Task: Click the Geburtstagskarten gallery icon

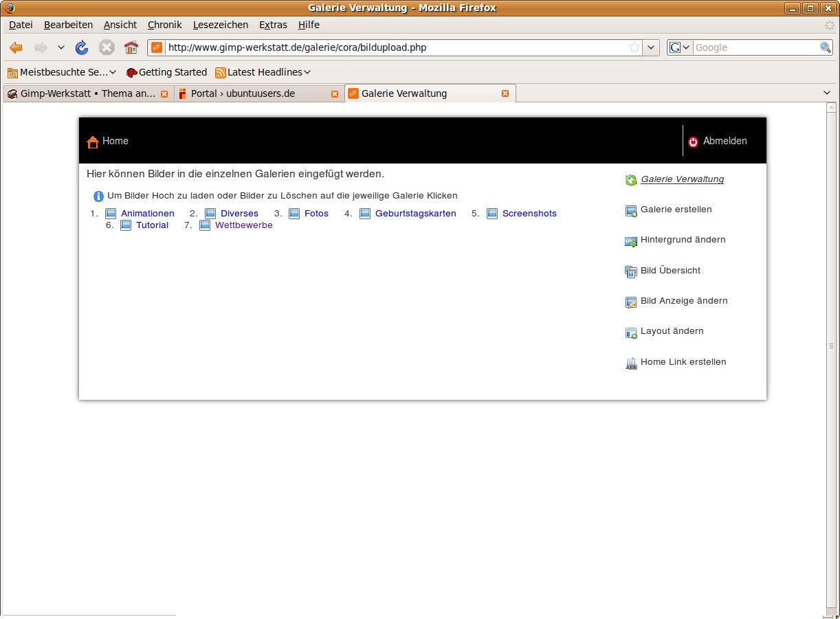Action: [x=365, y=214]
